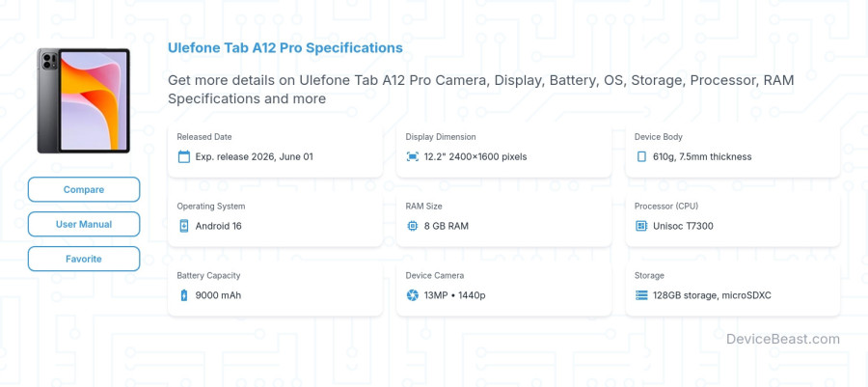This screenshot has width=868, height=387.
Task: Click the "Unisoc T7300" value
Action: click(683, 226)
